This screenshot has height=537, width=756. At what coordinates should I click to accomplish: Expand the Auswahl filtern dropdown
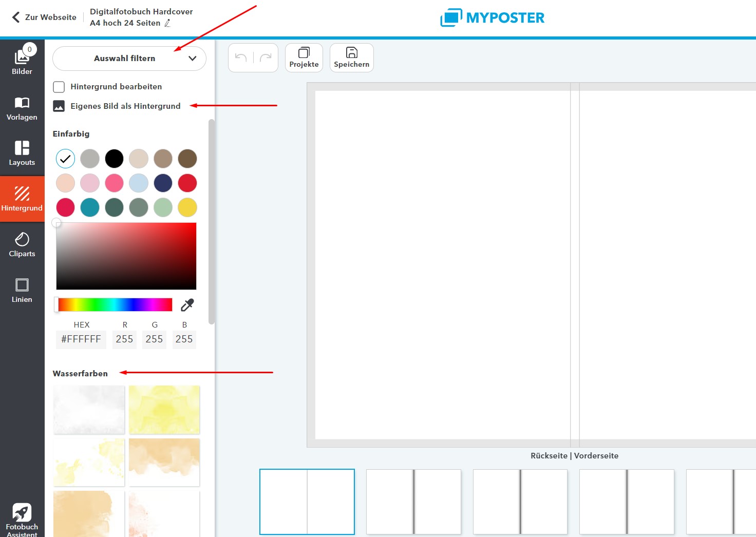[x=129, y=59]
